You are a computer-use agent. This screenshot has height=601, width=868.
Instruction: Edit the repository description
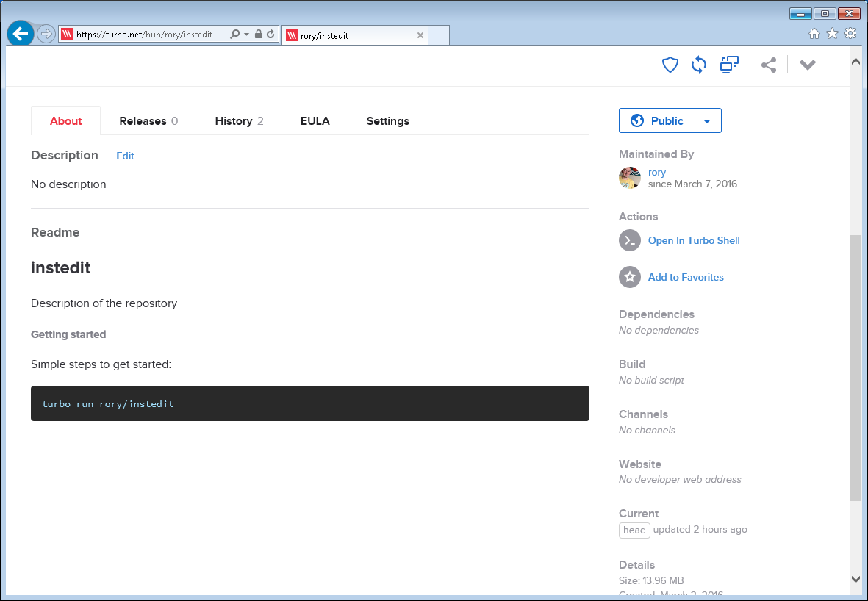pyautogui.click(x=125, y=156)
